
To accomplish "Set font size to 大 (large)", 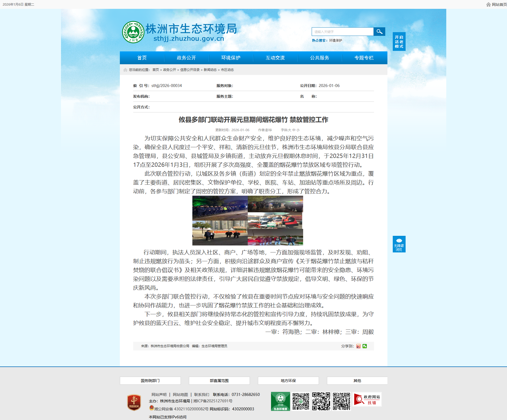I will pyautogui.click(x=290, y=130).
